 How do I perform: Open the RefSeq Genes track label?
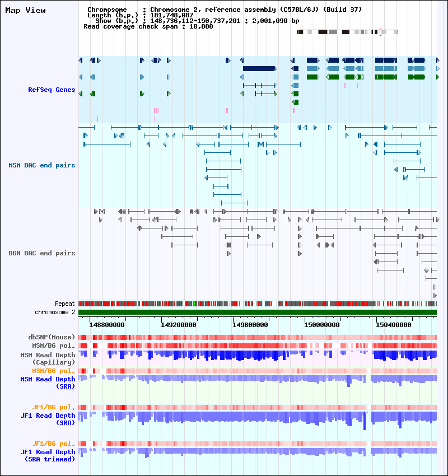pos(52,90)
